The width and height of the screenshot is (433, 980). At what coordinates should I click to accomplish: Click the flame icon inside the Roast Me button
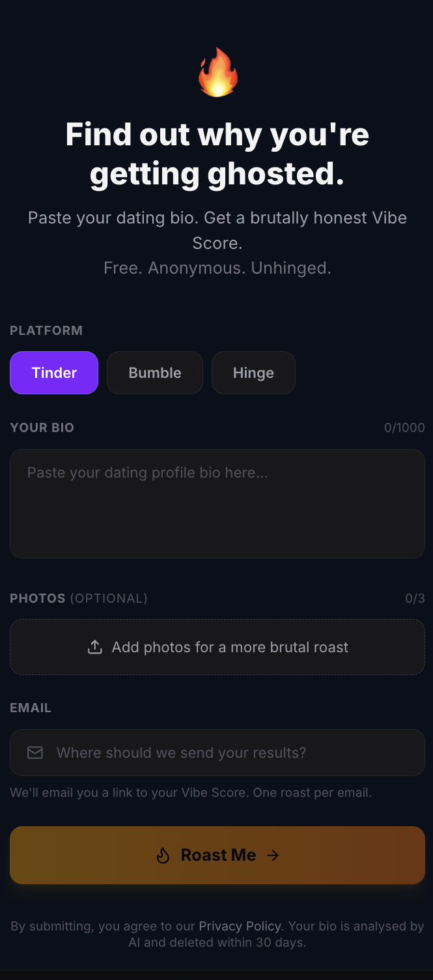coord(163,855)
